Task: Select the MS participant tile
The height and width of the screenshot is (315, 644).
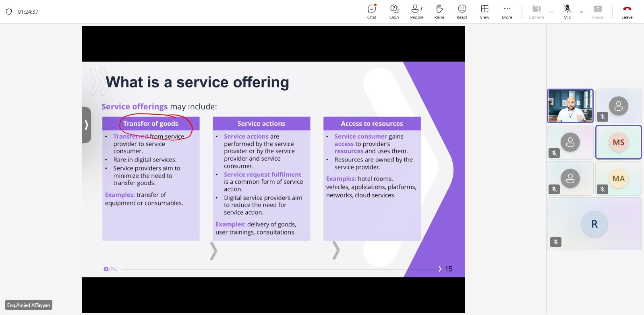Action: pos(619,142)
